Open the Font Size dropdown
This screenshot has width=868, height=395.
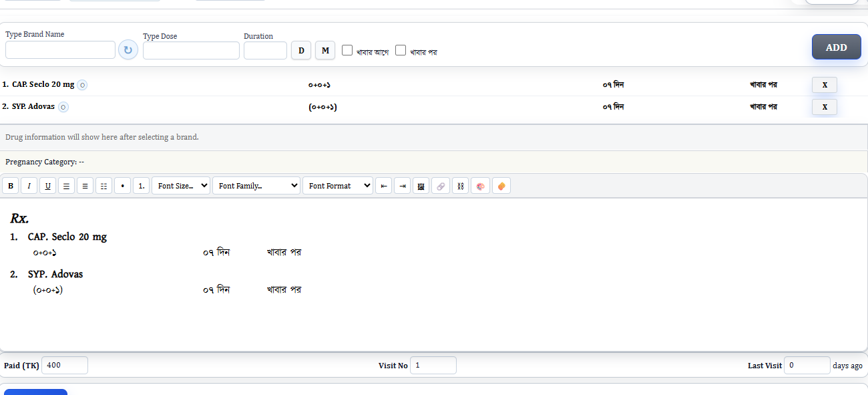click(181, 186)
